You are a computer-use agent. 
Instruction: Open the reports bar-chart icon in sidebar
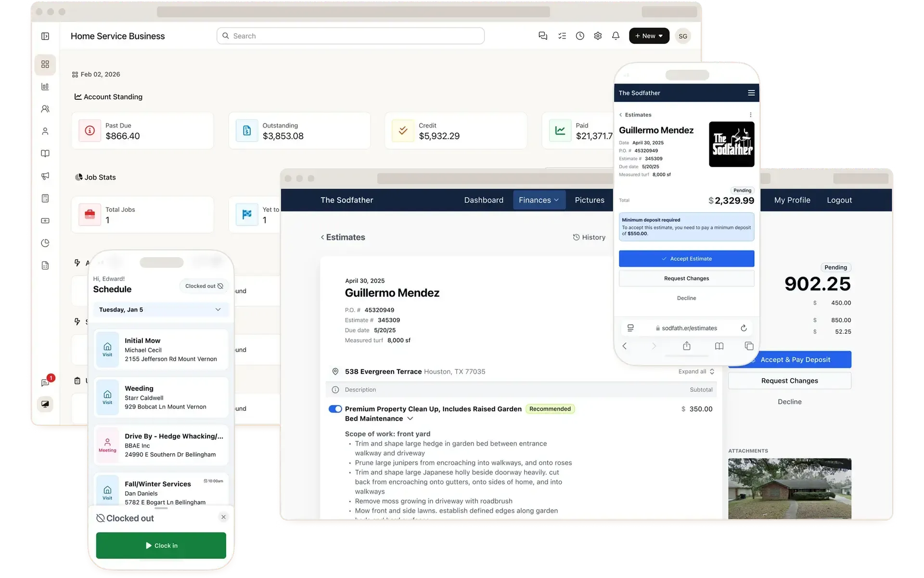[x=45, y=86]
